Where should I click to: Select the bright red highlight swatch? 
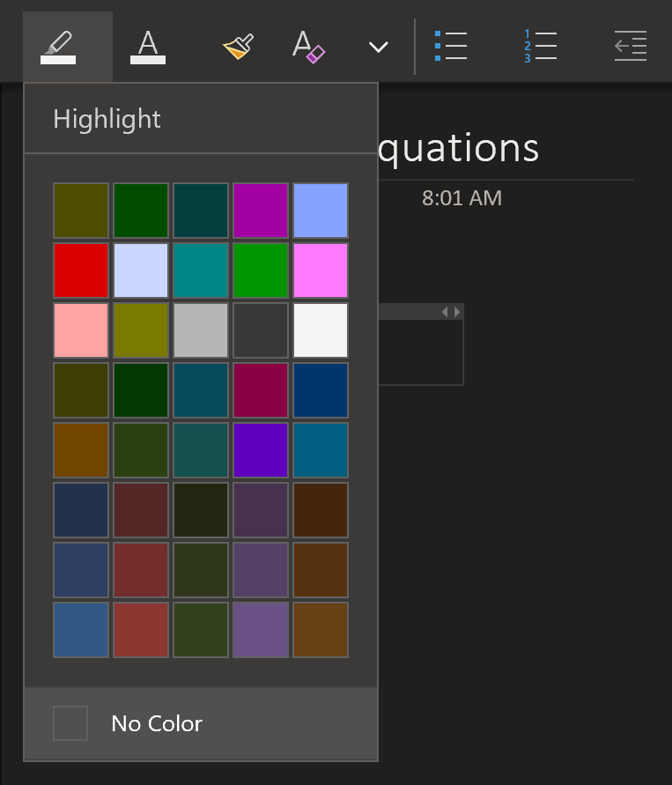[81, 270]
